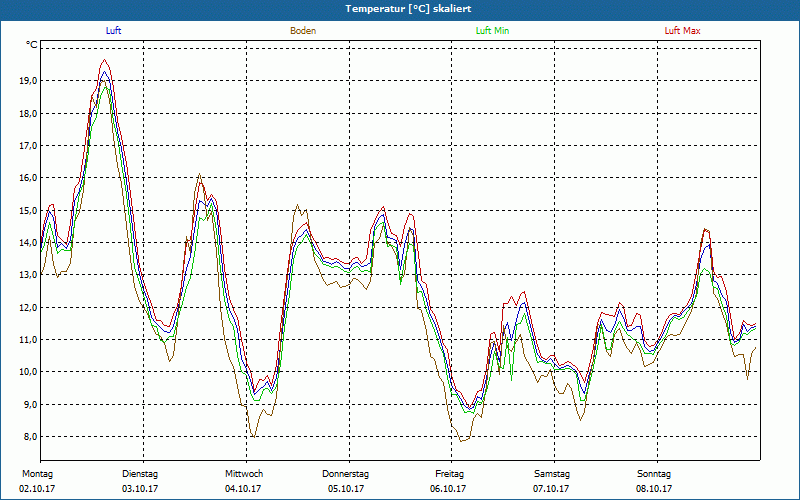Click the '10,0' y-axis value
The width and height of the screenshot is (800, 500).
point(29,371)
